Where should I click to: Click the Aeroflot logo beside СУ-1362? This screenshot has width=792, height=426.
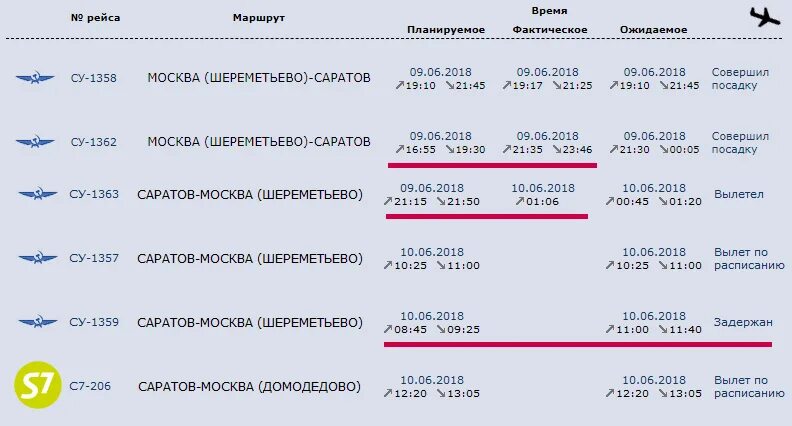click(x=35, y=142)
